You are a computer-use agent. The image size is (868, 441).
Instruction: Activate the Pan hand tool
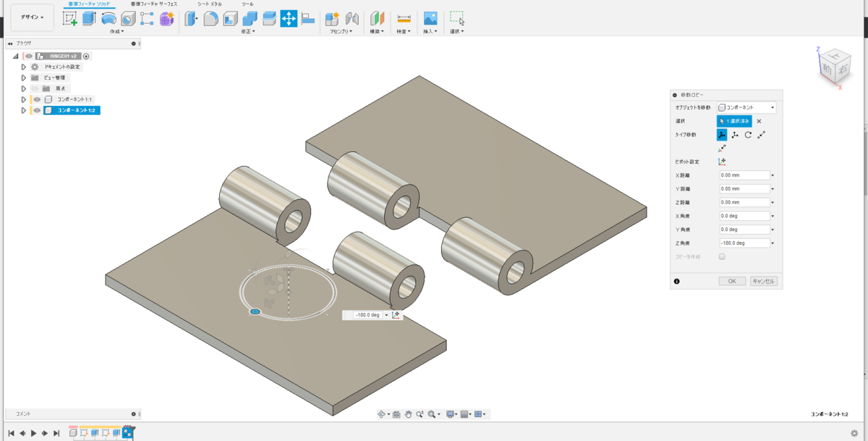pyautogui.click(x=409, y=414)
